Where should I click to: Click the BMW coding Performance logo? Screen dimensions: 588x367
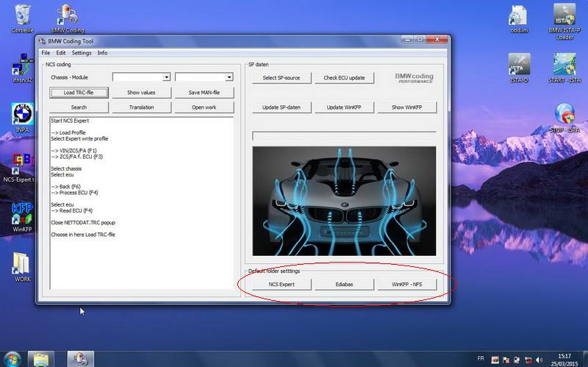tap(414, 78)
